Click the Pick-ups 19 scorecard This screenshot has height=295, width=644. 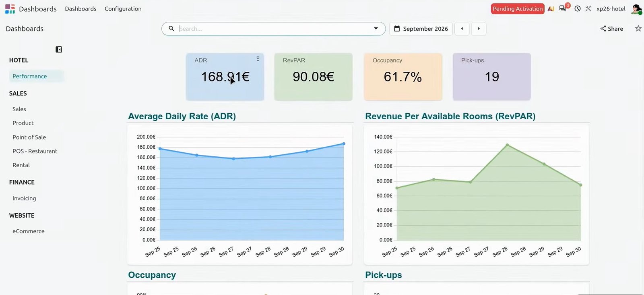coord(491,77)
